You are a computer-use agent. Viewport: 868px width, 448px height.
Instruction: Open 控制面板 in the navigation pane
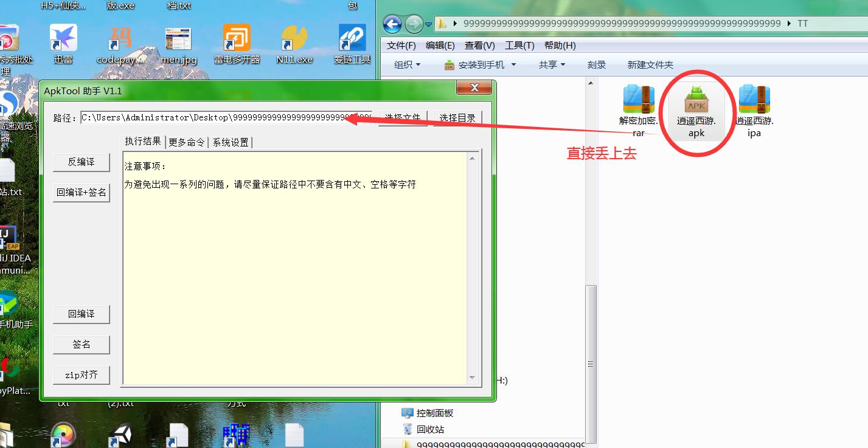[x=435, y=413]
